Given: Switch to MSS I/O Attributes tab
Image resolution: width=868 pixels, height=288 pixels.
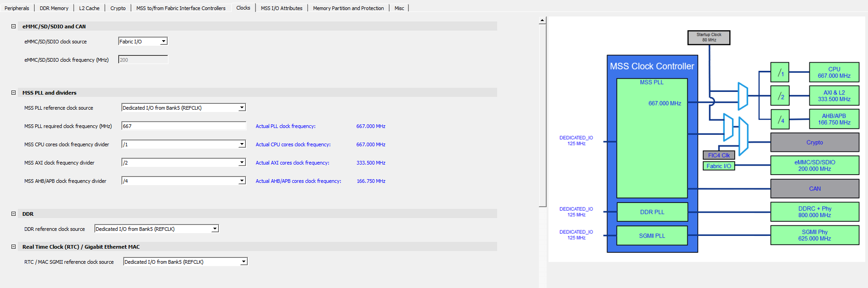Looking at the screenshot, I should pyautogui.click(x=282, y=8).
